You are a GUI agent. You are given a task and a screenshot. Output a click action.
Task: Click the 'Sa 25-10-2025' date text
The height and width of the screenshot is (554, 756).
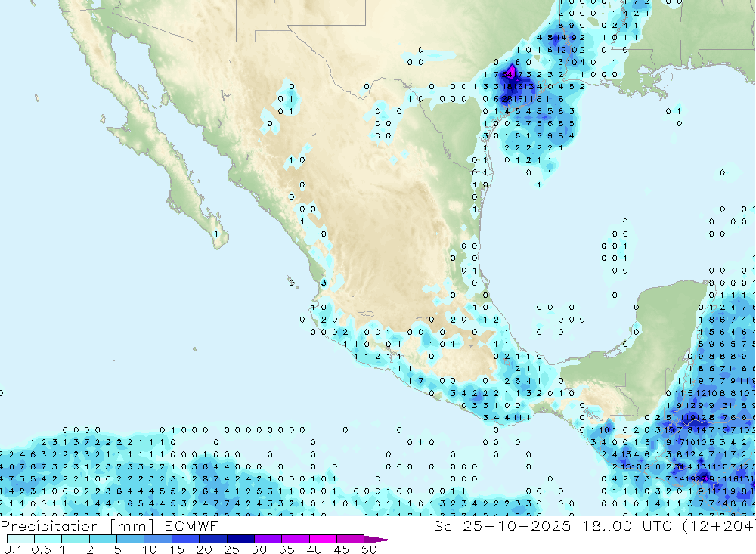pos(502,525)
